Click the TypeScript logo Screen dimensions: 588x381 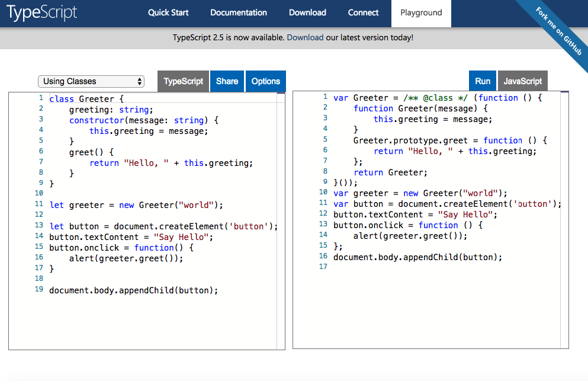click(x=41, y=13)
